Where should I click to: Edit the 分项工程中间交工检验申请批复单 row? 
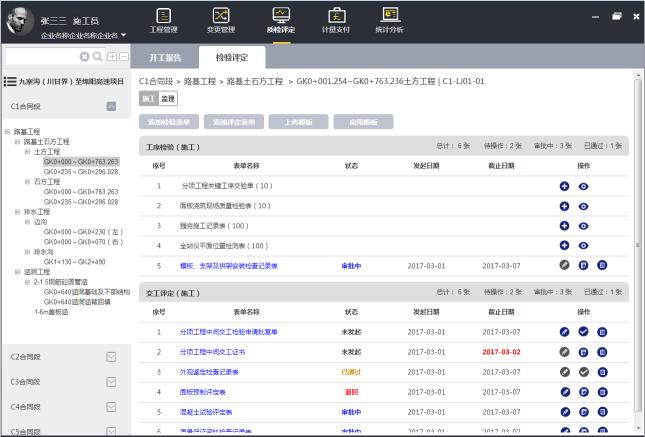click(564, 332)
